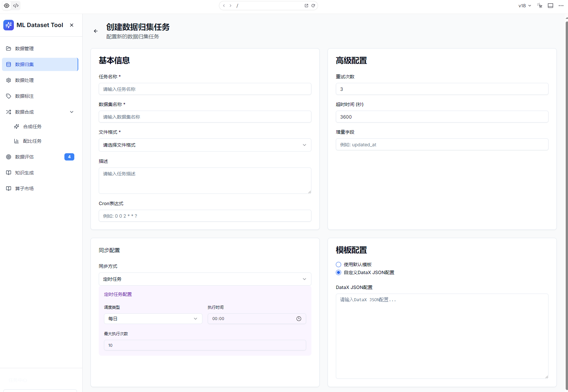568x392 pixels.
Task: Expand the 调度类型 dropdown showing 每日
Action: pos(153,319)
